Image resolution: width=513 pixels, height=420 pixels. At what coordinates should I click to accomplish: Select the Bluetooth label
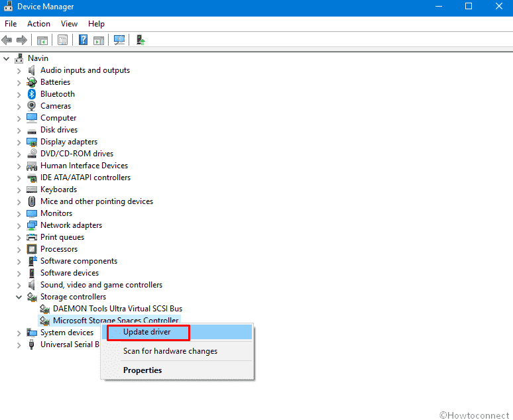[x=58, y=94]
